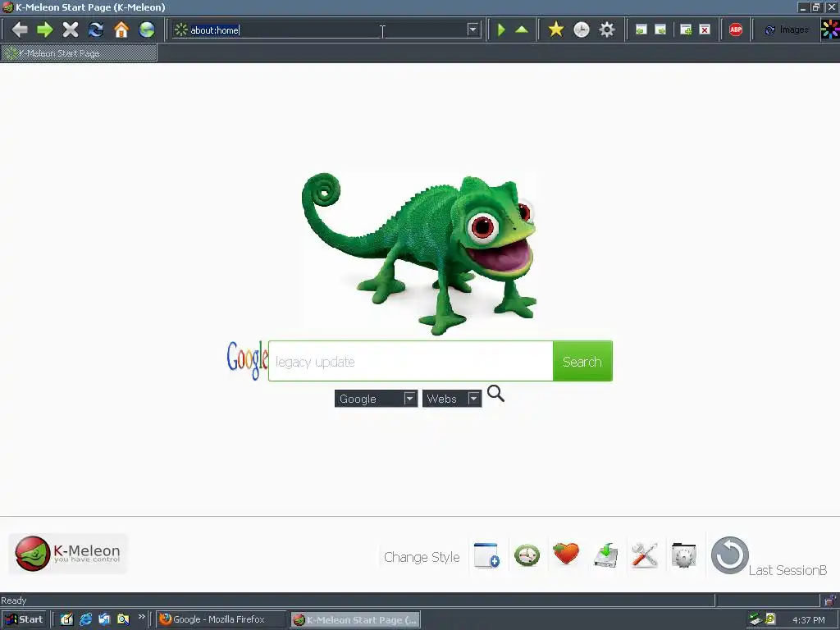840x630 pixels.
Task: Reload the page with the blue refresh icon
Action: click(96, 30)
